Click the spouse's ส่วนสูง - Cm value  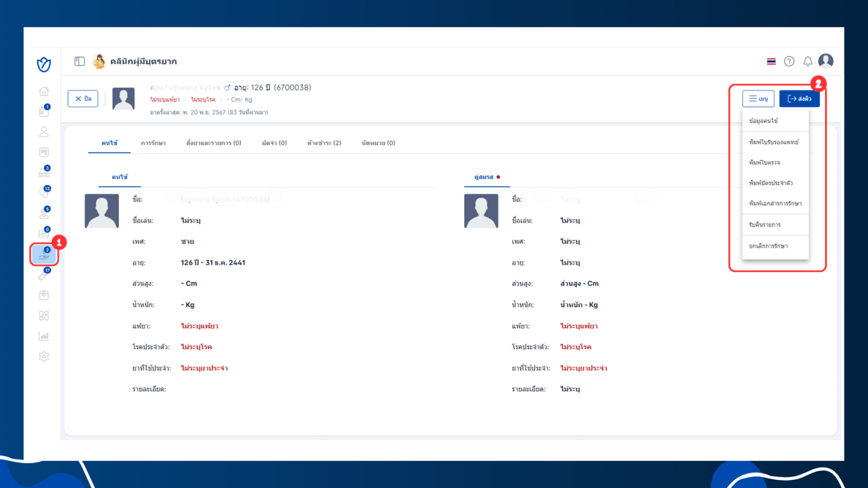tap(580, 284)
